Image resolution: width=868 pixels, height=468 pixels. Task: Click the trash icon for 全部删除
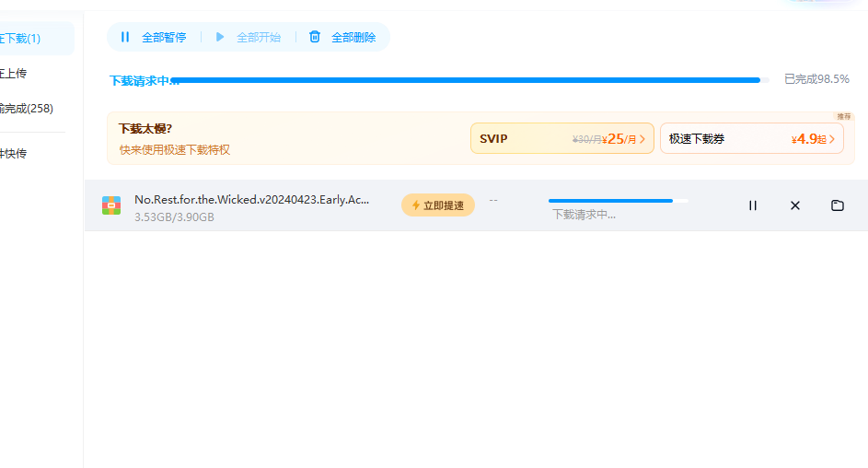pyautogui.click(x=315, y=37)
